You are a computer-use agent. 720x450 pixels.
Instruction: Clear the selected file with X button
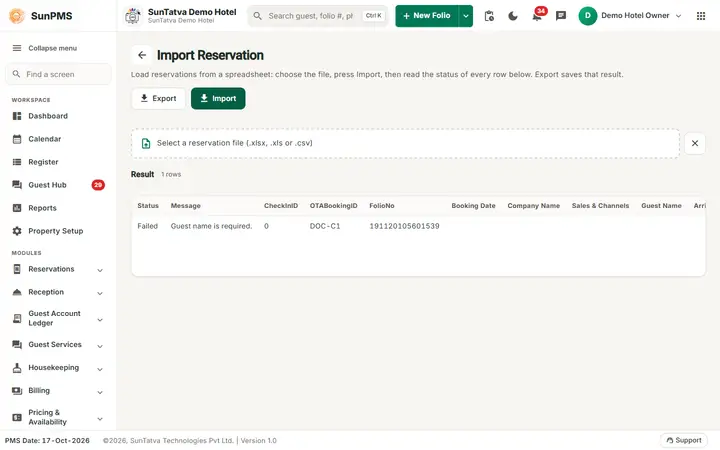pos(695,143)
